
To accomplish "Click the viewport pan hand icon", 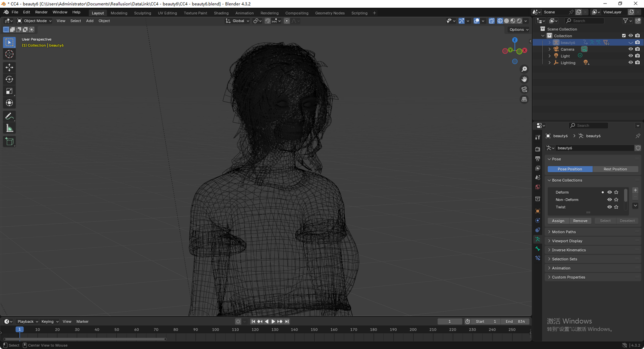I will tap(524, 79).
